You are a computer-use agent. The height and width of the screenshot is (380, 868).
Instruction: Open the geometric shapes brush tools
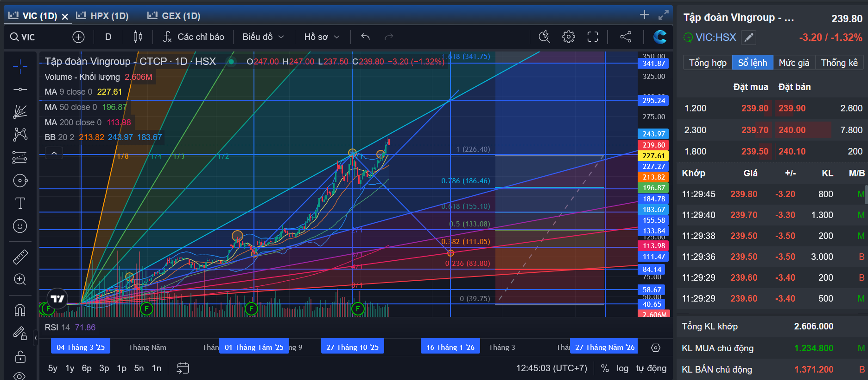tap(20, 180)
